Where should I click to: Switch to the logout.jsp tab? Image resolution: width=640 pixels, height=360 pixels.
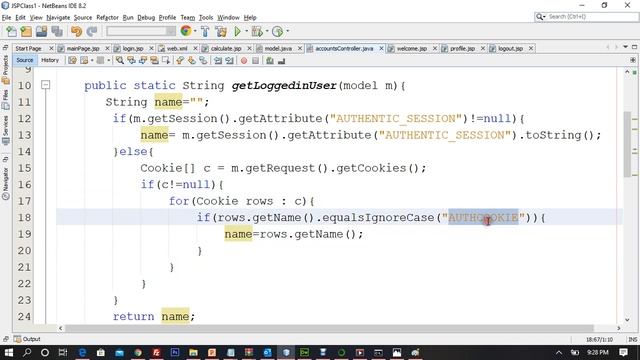pyautogui.click(x=510, y=49)
